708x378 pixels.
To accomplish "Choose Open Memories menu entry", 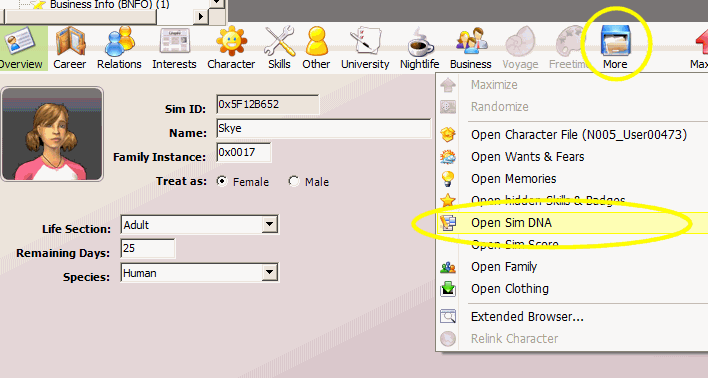I will [513, 179].
